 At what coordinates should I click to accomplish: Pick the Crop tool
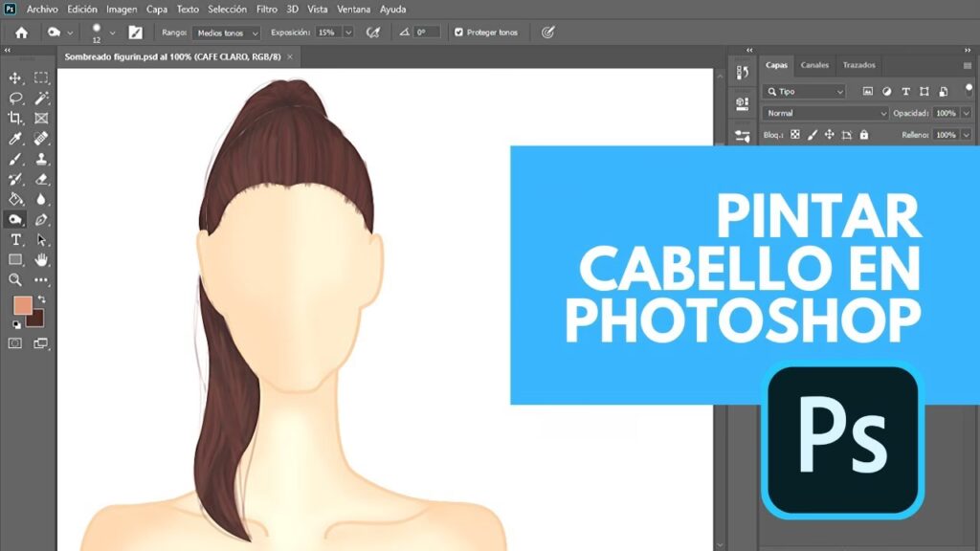coord(15,118)
